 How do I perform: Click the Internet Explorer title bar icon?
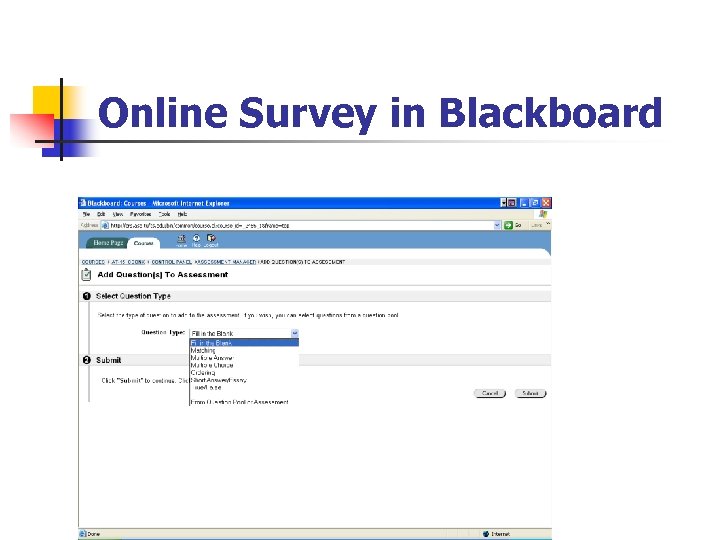coord(83,202)
